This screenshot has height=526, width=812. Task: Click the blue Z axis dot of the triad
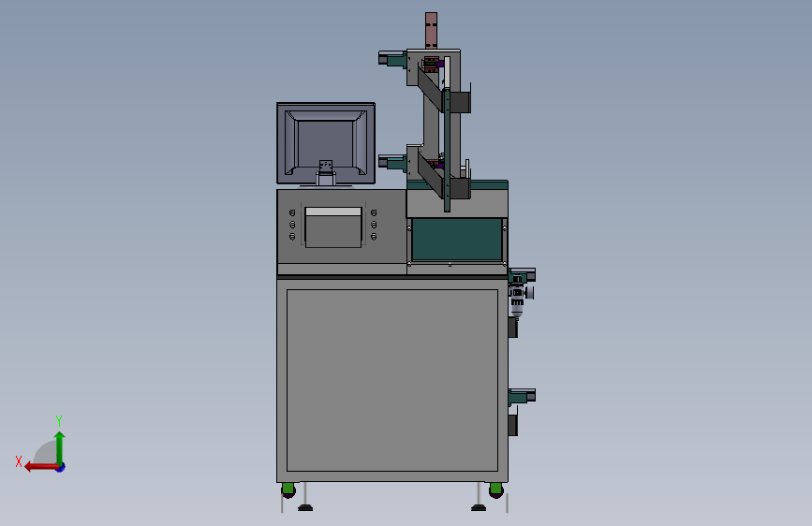coord(61,468)
